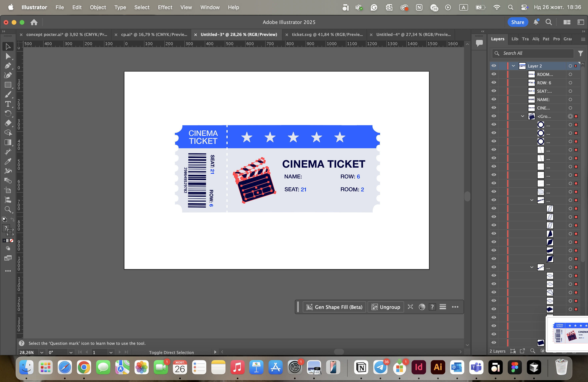Screen dimensions: 588x382
Task: Select the Eraser tool
Action: click(8, 123)
